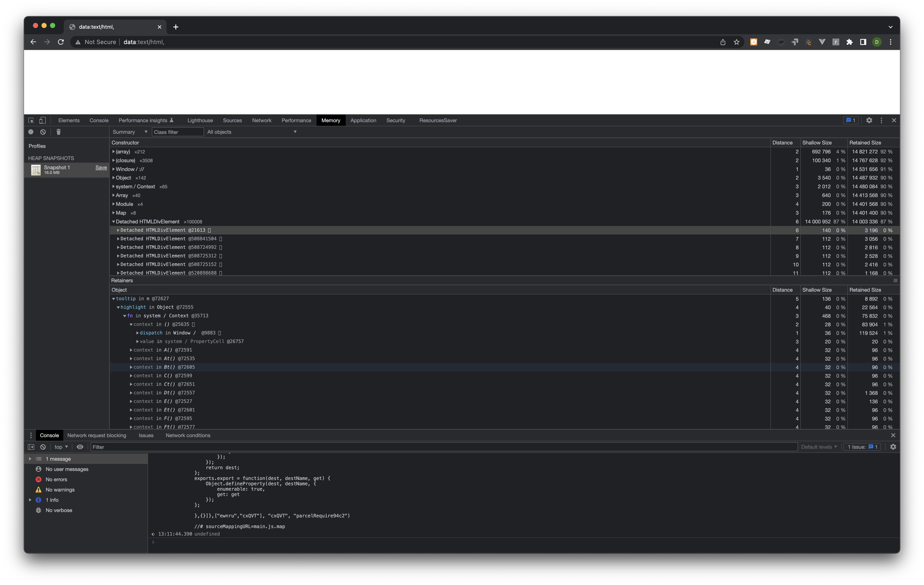Click the clear console icon
This screenshot has width=924, height=585.
pyautogui.click(x=43, y=447)
